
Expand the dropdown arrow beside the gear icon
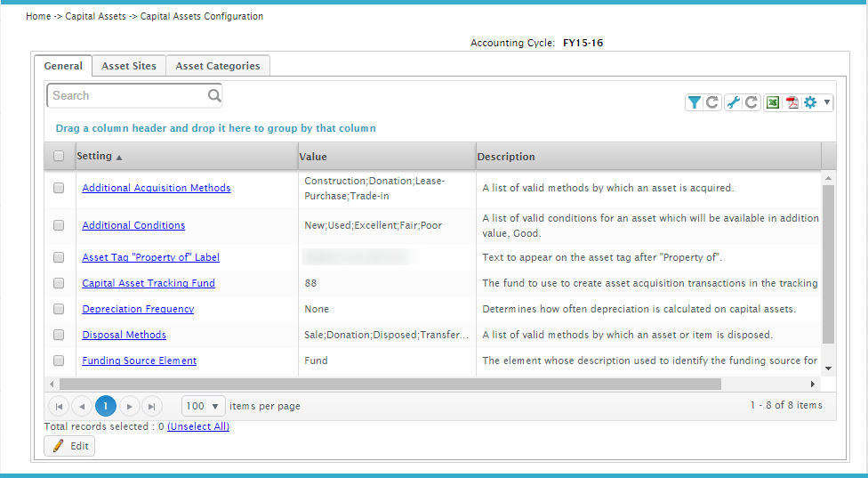click(827, 102)
